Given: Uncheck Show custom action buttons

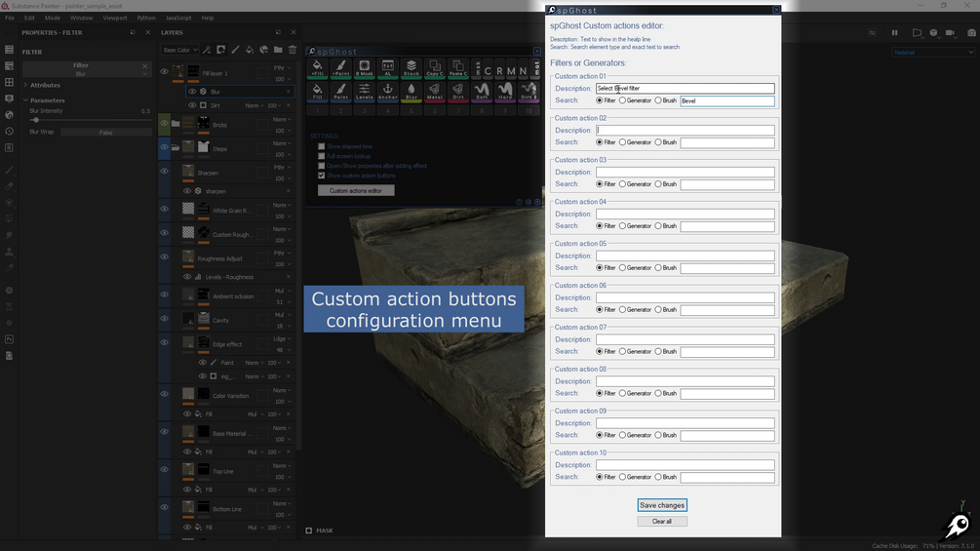Looking at the screenshot, I should point(321,176).
